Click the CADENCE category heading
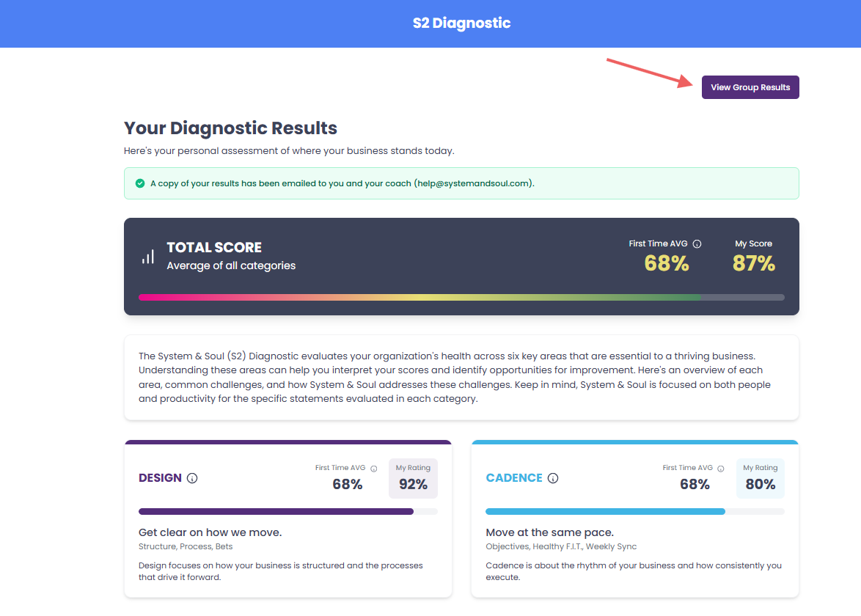The image size is (861, 616). 514,478
